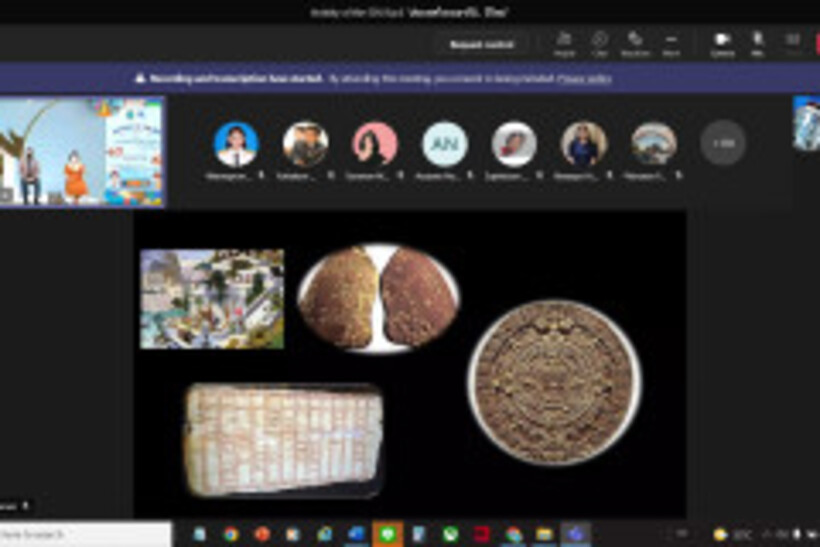The image size is (820, 547).
Task: Open the blue Word icon on taskbar
Action: pyautogui.click(x=356, y=534)
